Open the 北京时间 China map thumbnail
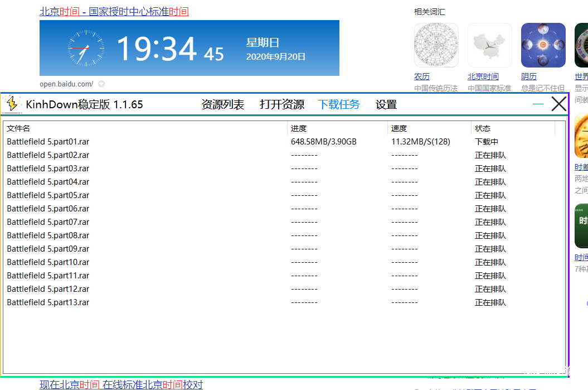The image size is (588, 390). coord(489,45)
